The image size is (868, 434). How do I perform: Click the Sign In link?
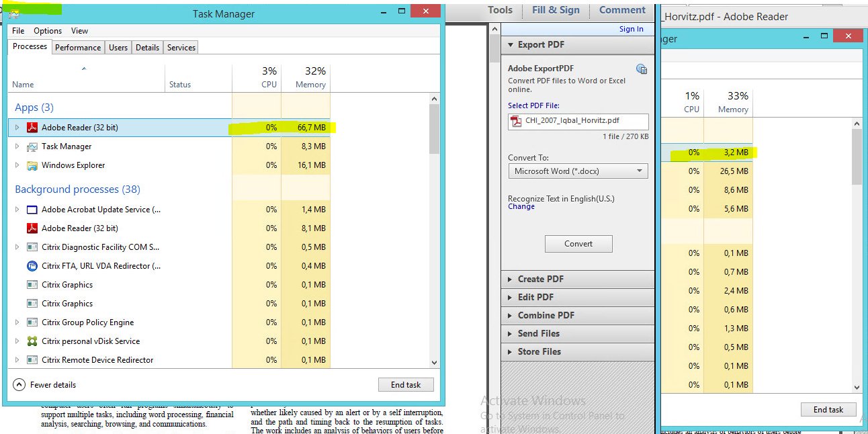pyautogui.click(x=632, y=29)
